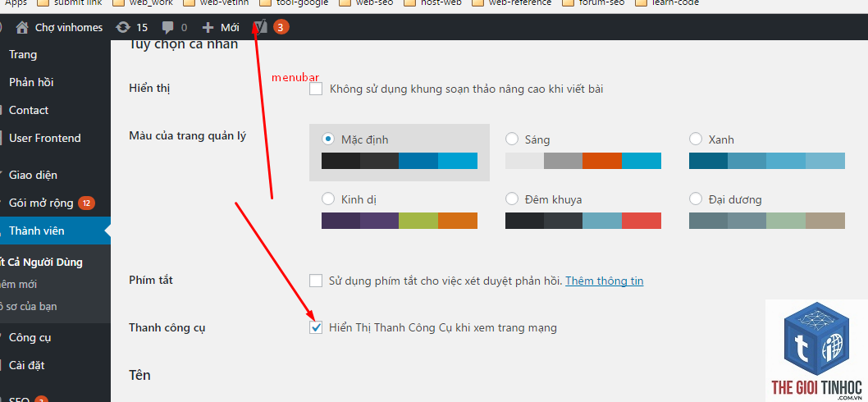Go to Tất Cả Người Dùng submenu
This screenshot has height=402, width=868.
[x=41, y=263]
